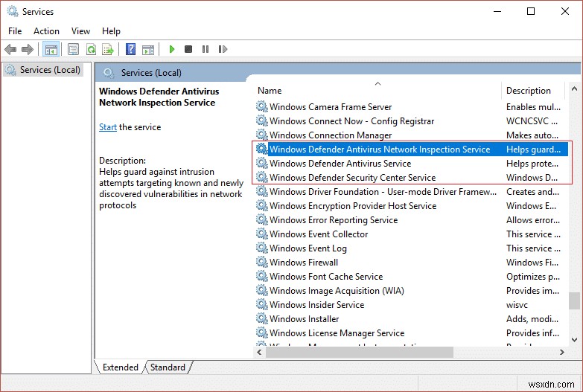The height and width of the screenshot is (392, 583).
Task: Click the vertical scrollbar thumb
Action: pos(574,301)
